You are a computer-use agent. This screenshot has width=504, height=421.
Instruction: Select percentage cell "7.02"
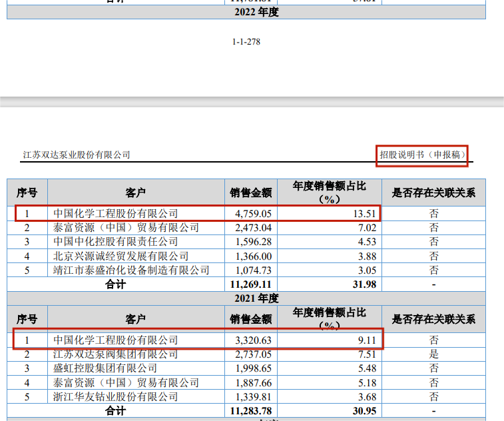[367, 228]
